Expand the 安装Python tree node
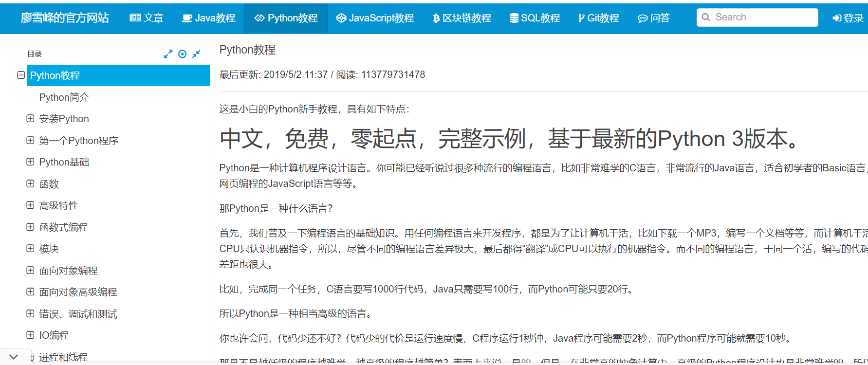 pyautogui.click(x=30, y=118)
